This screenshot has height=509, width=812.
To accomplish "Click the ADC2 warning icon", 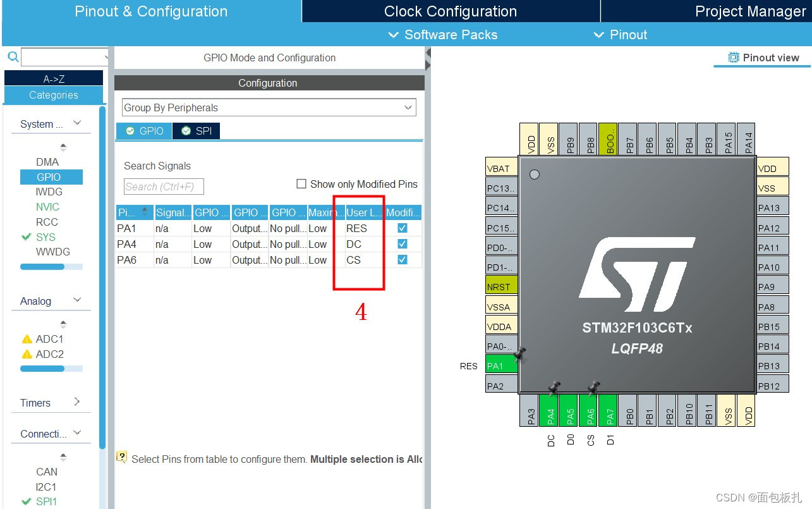I will 27,354.
